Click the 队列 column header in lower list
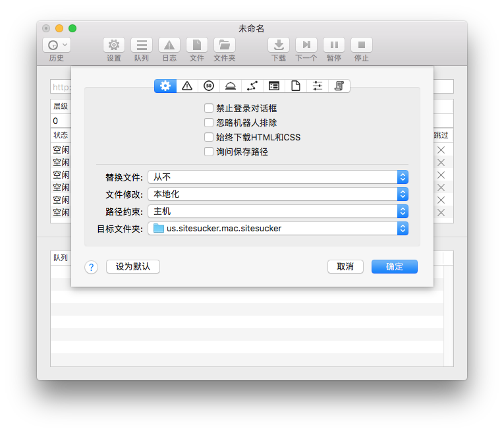This screenshot has width=504, height=433. point(61,258)
